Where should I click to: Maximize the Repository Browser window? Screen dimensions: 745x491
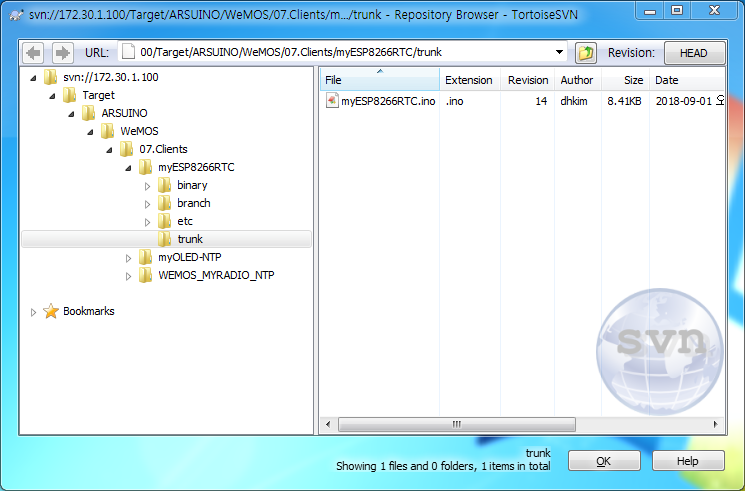click(678, 10)
